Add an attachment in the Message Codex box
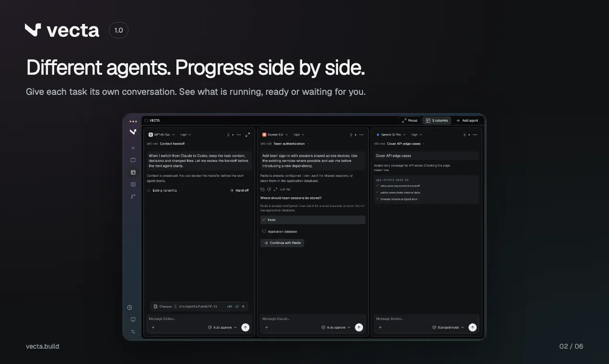Viewport: 609px width, 364px height. tap(153, 328)
